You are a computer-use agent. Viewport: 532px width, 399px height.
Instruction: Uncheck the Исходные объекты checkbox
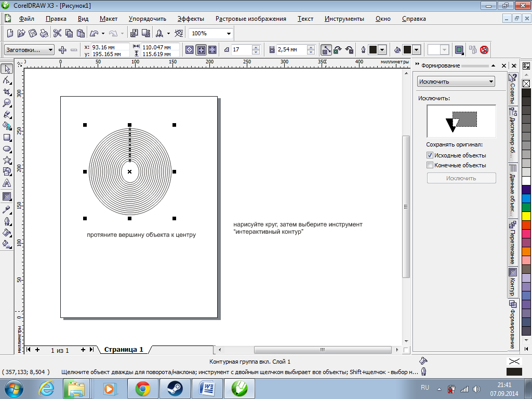[x=430, y=155]
